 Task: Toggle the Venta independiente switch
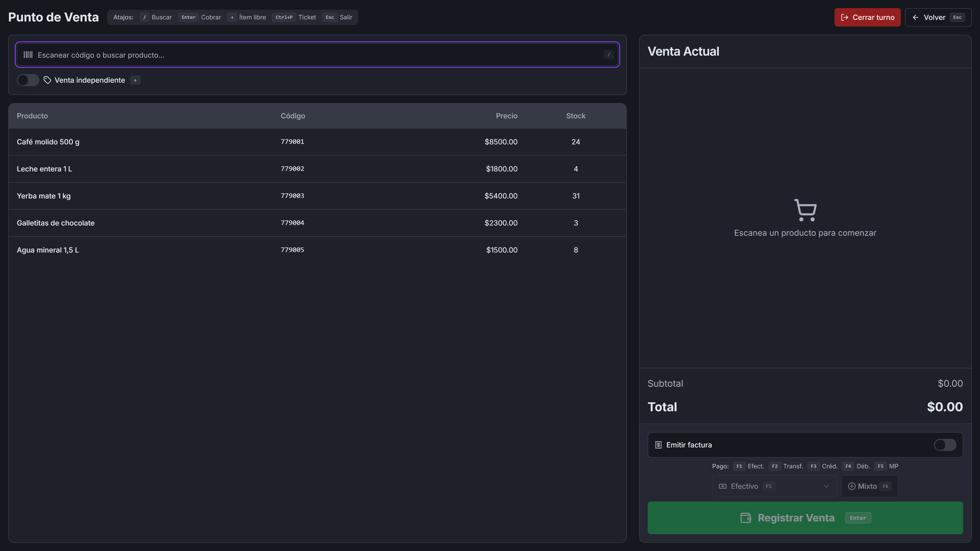[28, 80]
